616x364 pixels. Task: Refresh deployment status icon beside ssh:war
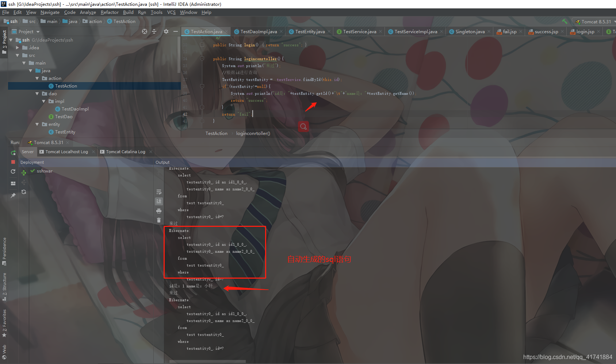pos(24,192)
